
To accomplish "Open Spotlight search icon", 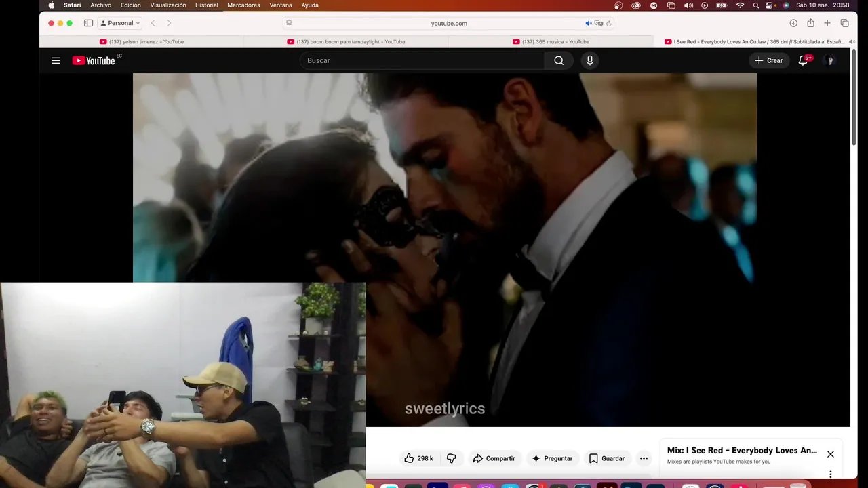I will tap(756, 5).
